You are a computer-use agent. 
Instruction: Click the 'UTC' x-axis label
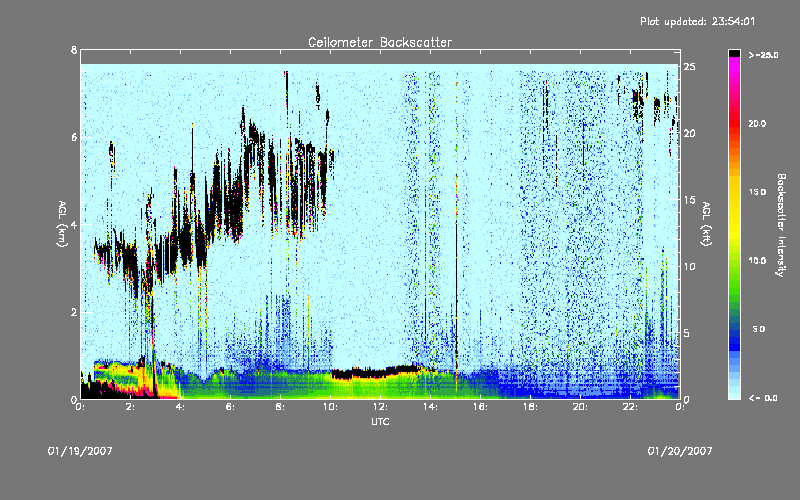click(380, 421)
